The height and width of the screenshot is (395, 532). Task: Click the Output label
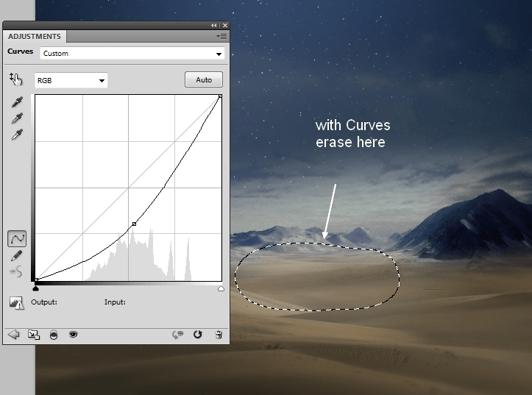tap(44, 302)
